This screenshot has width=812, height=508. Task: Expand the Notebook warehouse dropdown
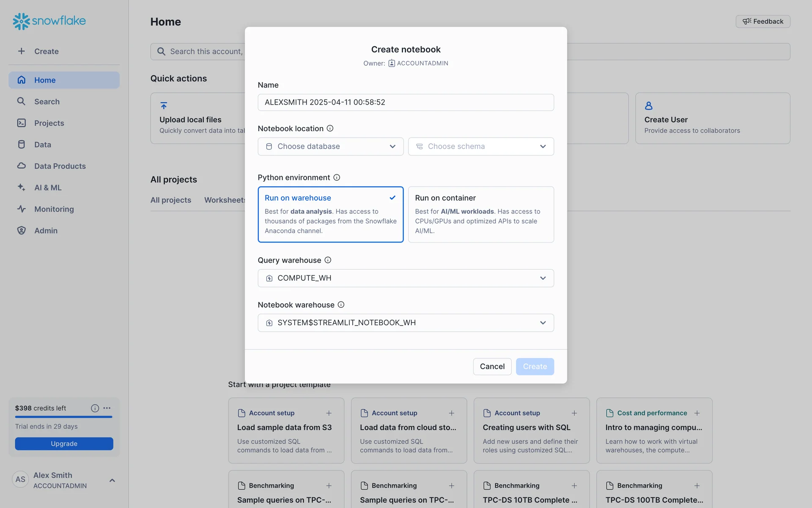(x=406, y=323)
